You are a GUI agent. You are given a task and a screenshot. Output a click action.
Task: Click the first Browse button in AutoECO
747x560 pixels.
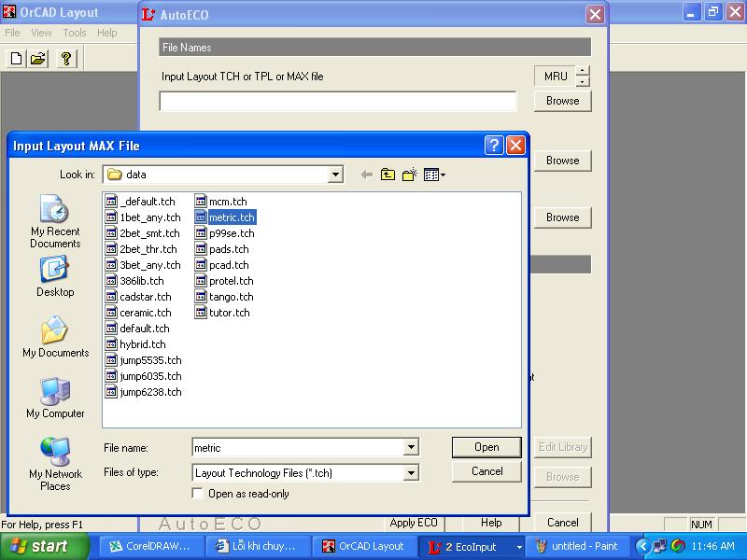coord(563,101)
